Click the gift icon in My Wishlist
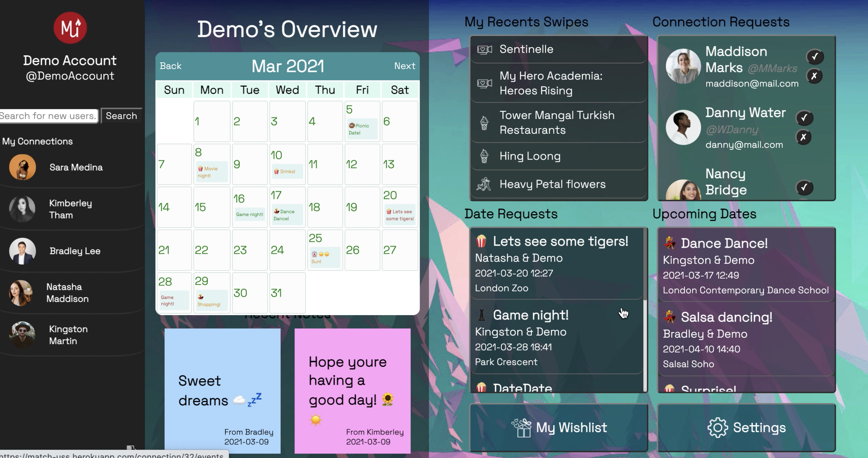 coord(521,428)
